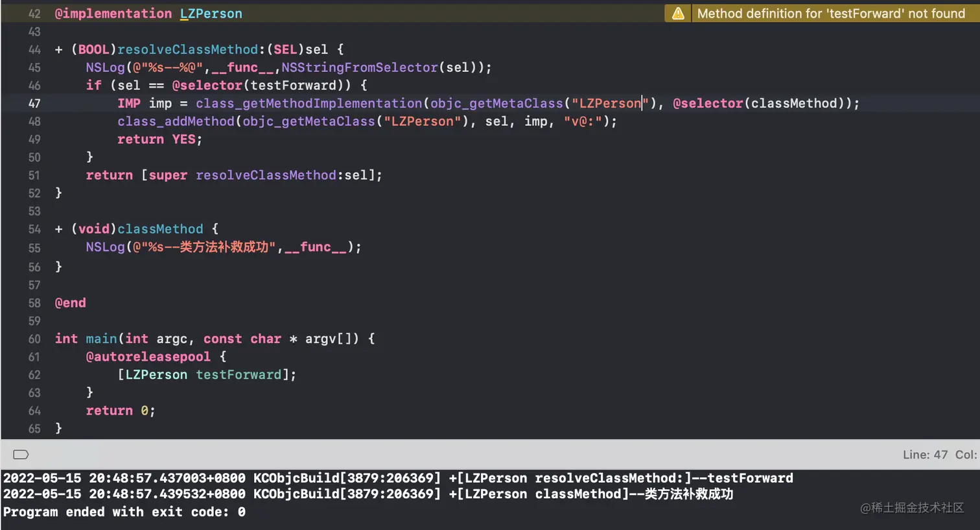Click the yellow warning triangle icon
This screenshot has width=980, height=530.
(x=678, y=14)
